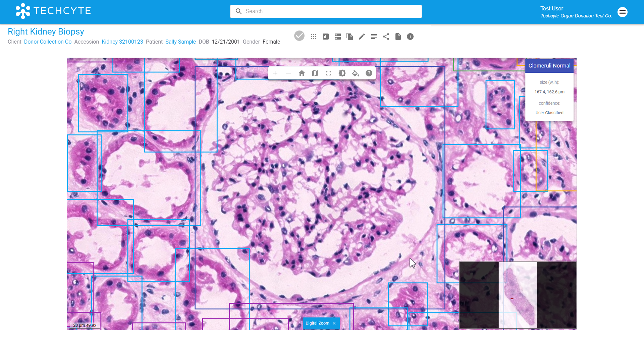This screenshot has width=644, height=362.
Task: Open the viewer help question mark
Action: 369,73
